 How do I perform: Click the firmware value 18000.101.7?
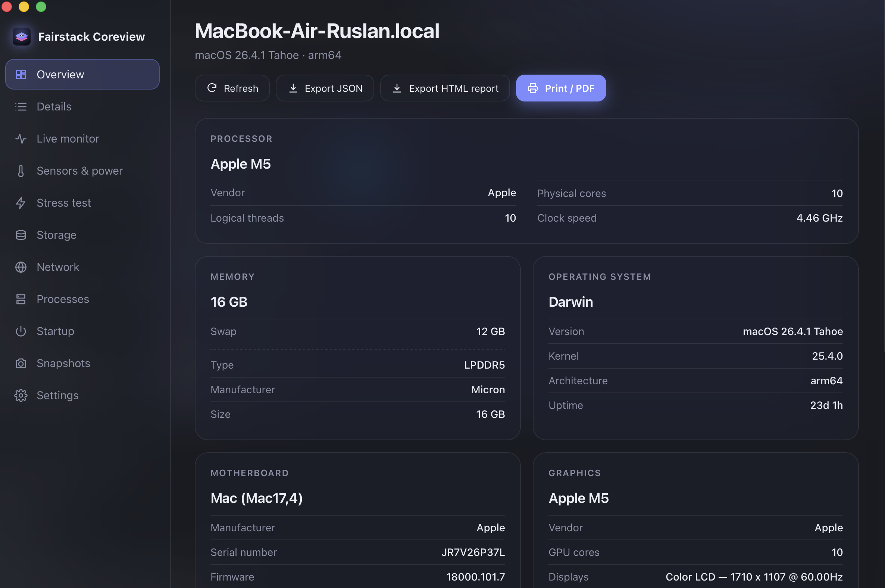475,577
